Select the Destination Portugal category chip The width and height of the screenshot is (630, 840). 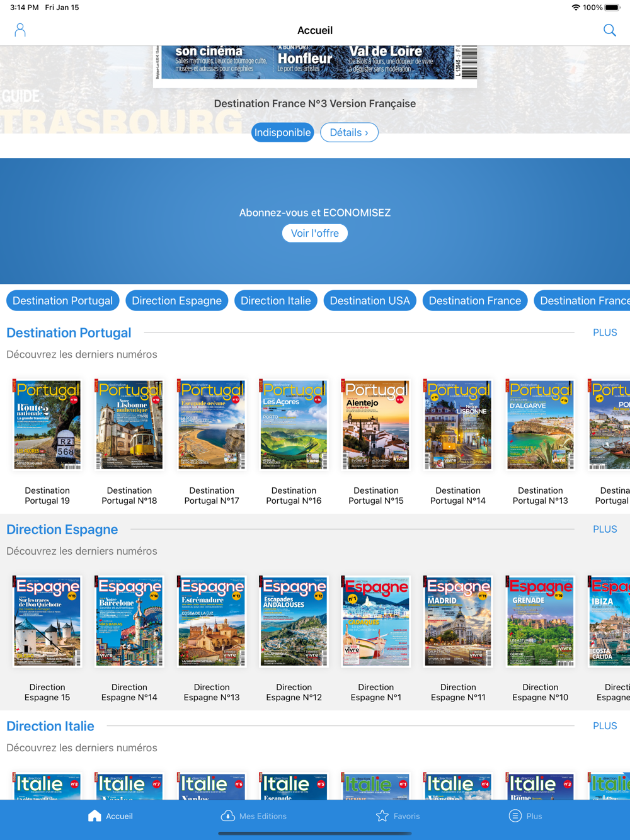pos(62,300)
